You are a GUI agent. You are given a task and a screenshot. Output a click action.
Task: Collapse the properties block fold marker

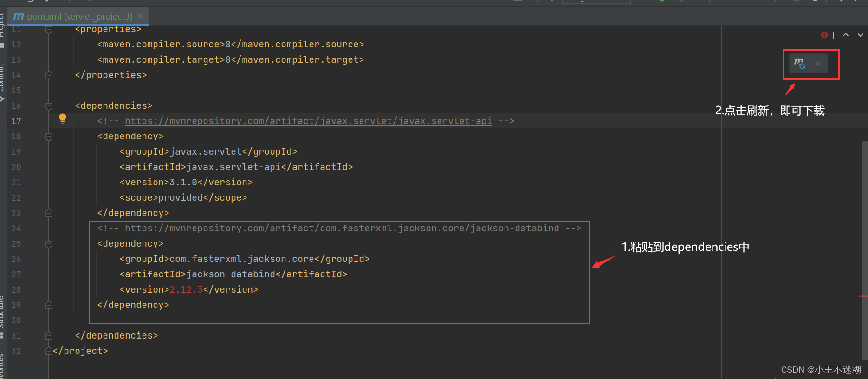49,30
